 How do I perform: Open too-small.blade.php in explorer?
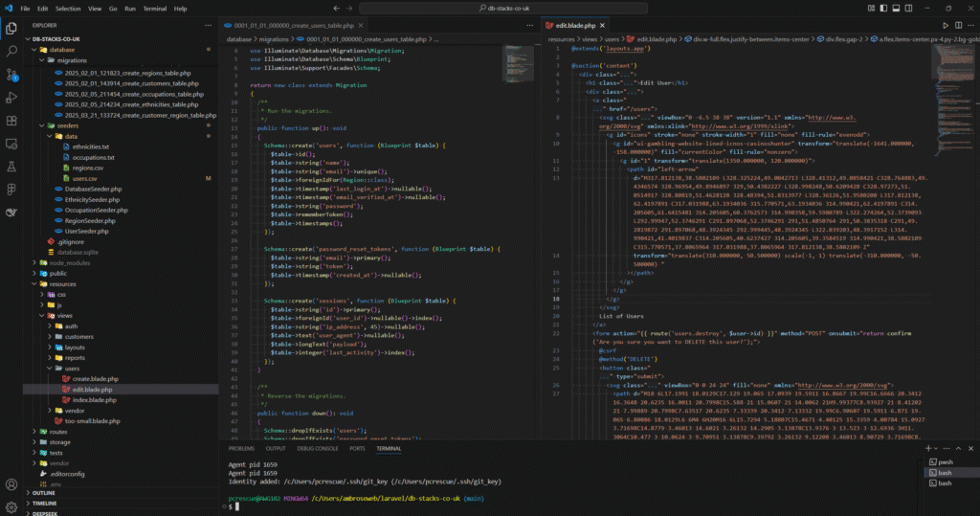pyautogui.click(x=92, y=421)
